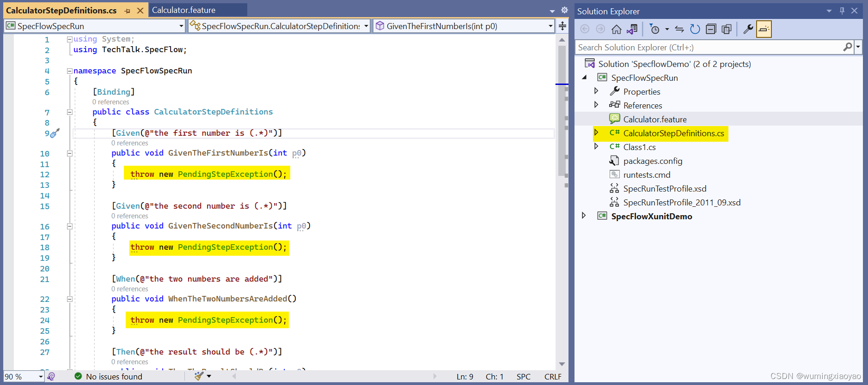Click the IntelliCode icon in status bar

(51, 377)
